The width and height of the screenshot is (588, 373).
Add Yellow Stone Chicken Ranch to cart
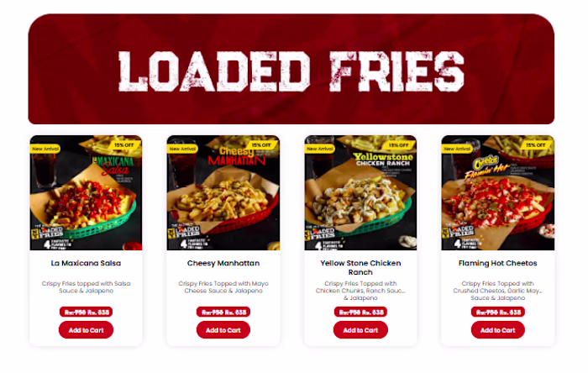360,330
